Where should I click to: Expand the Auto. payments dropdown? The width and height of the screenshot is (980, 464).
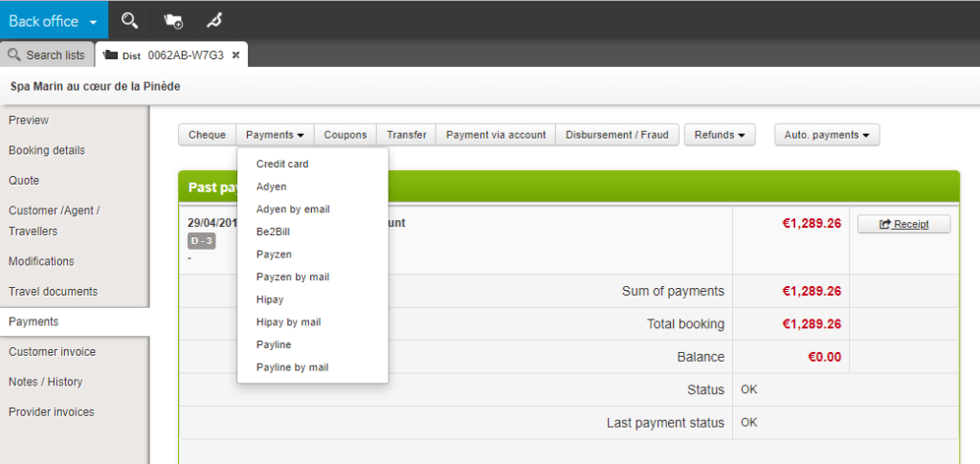[x=826, y=135]
